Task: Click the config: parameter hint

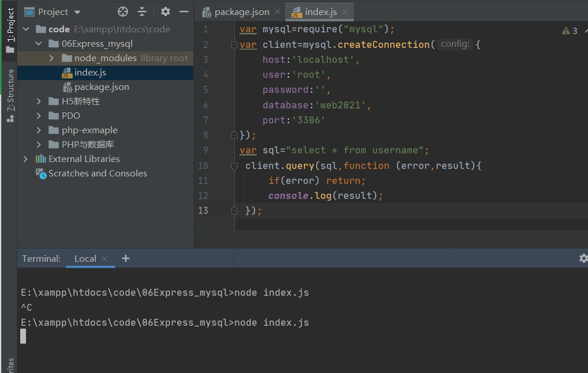Action: (x=455, y=44)
